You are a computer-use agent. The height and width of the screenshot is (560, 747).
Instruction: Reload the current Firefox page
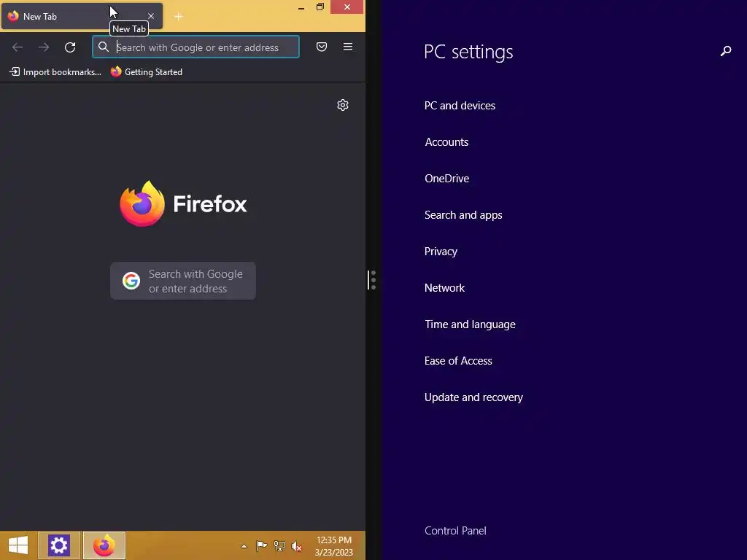70,47
